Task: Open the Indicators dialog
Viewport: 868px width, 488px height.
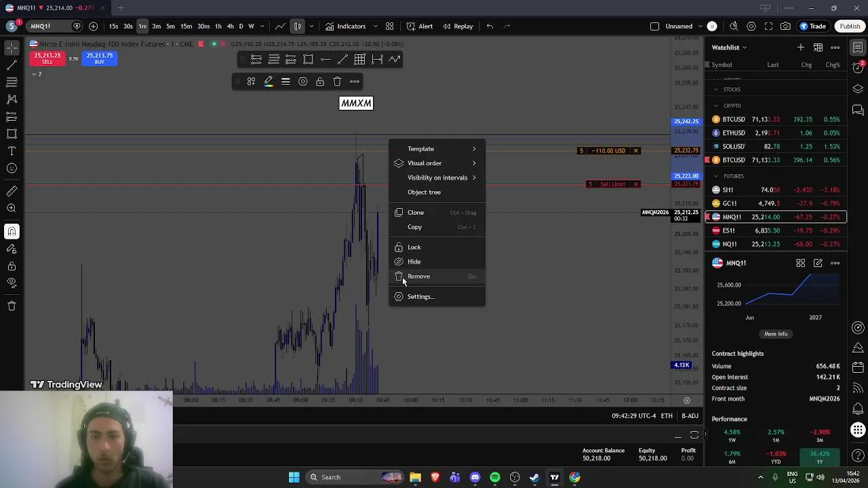Action: coord(345,26)
